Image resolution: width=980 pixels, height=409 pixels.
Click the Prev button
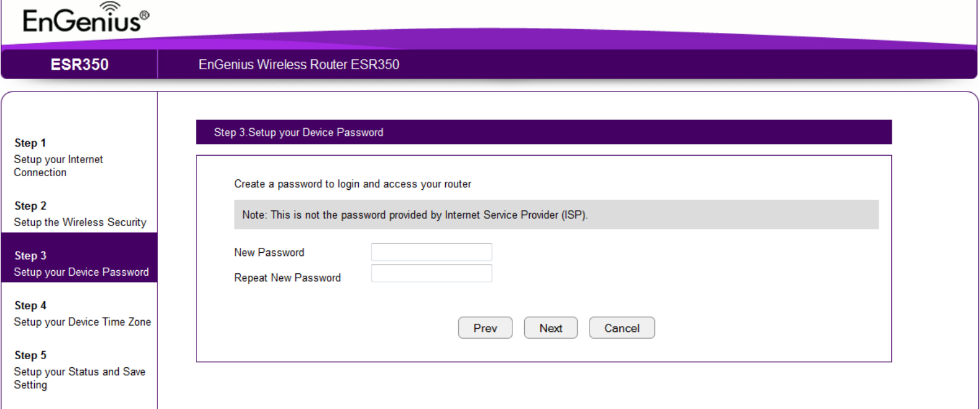pos(485,328)
